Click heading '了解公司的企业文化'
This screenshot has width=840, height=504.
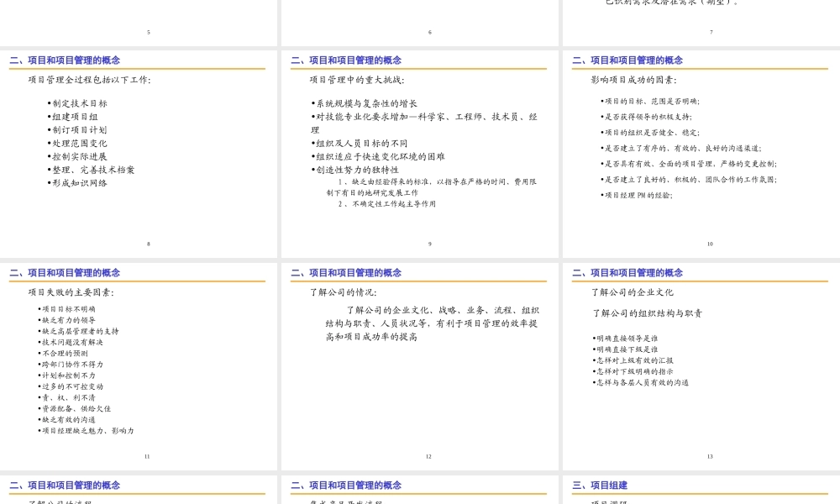click(633, 292)
